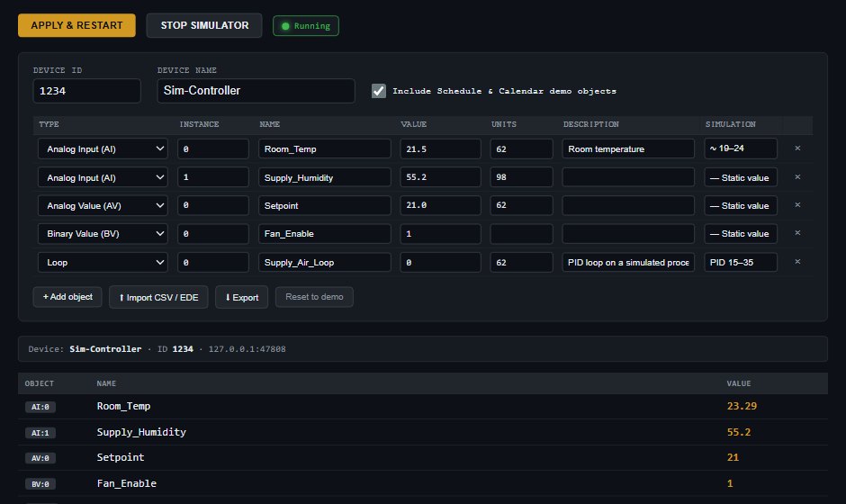This screenshot has width=846, height=504.
Task: Select AI:1 object badge
Action: (x=40, y=433)
